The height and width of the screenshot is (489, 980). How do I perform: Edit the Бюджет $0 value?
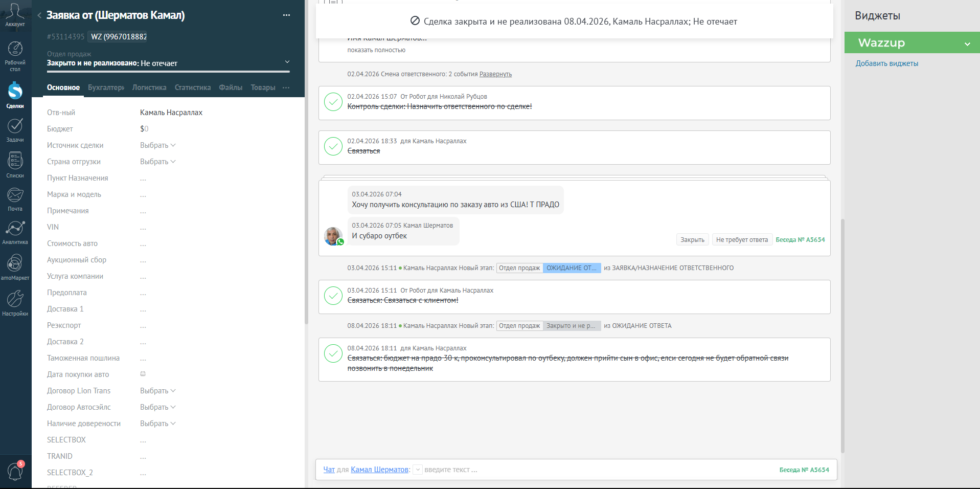tap(144, 129)
